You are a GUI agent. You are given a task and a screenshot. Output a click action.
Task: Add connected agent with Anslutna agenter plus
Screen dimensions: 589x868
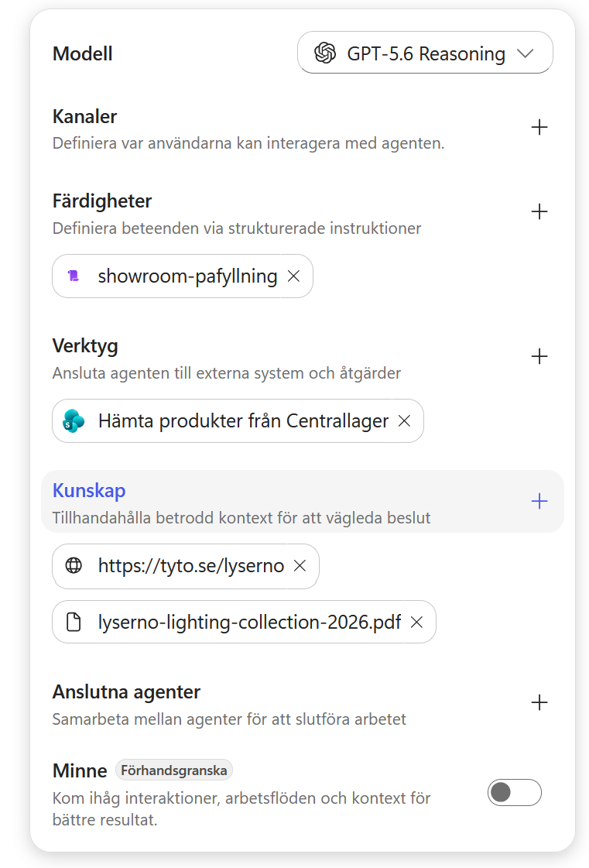[539, 702]
